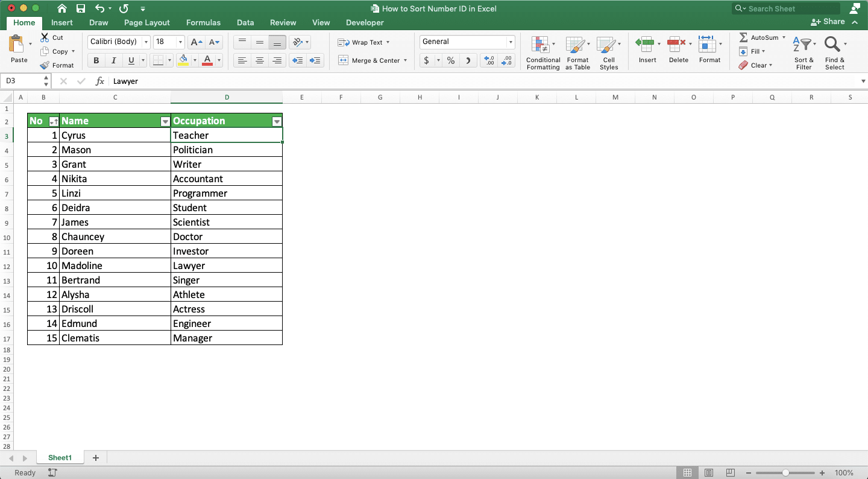This screenshot has width=868, height=479.
Task: Open Find & Select
Action: (835, 52)
